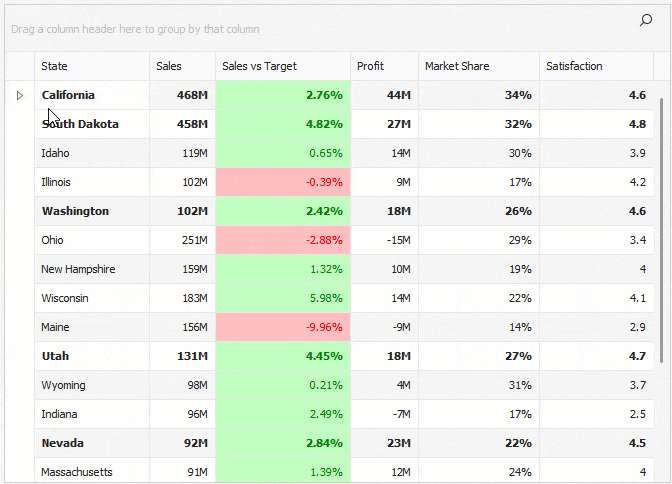Open the grid search panel magnifier icon

pos(645,20)
